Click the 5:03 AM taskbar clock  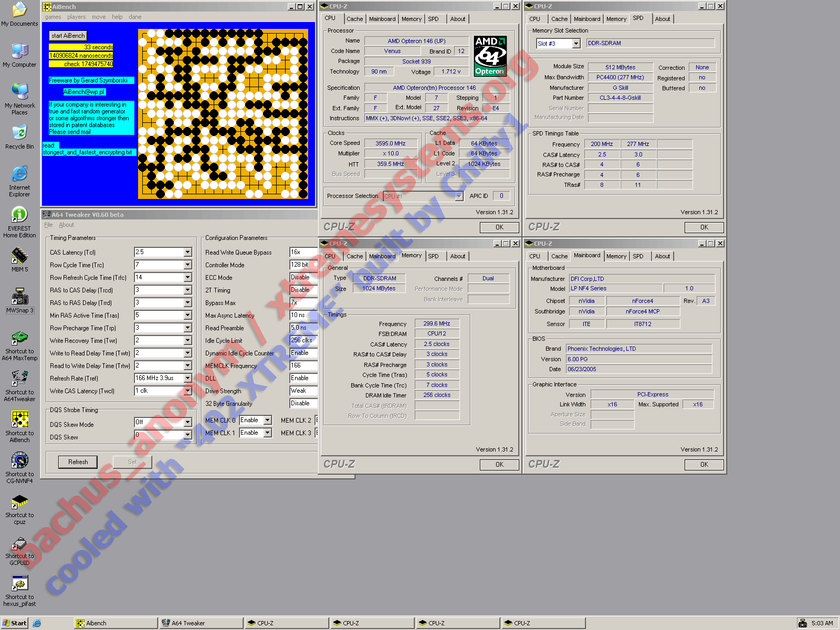point(822,623)
